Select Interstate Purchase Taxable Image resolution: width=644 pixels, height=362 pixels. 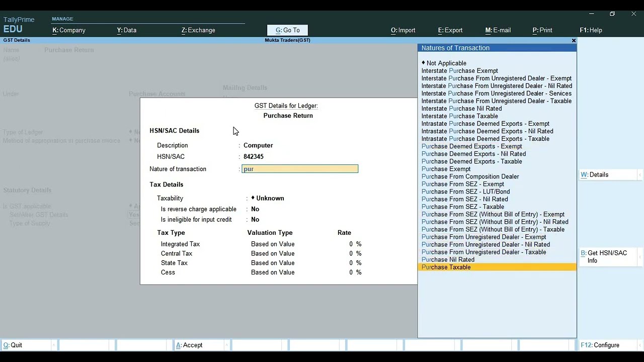pyautogui.click(x=497, y=116)
